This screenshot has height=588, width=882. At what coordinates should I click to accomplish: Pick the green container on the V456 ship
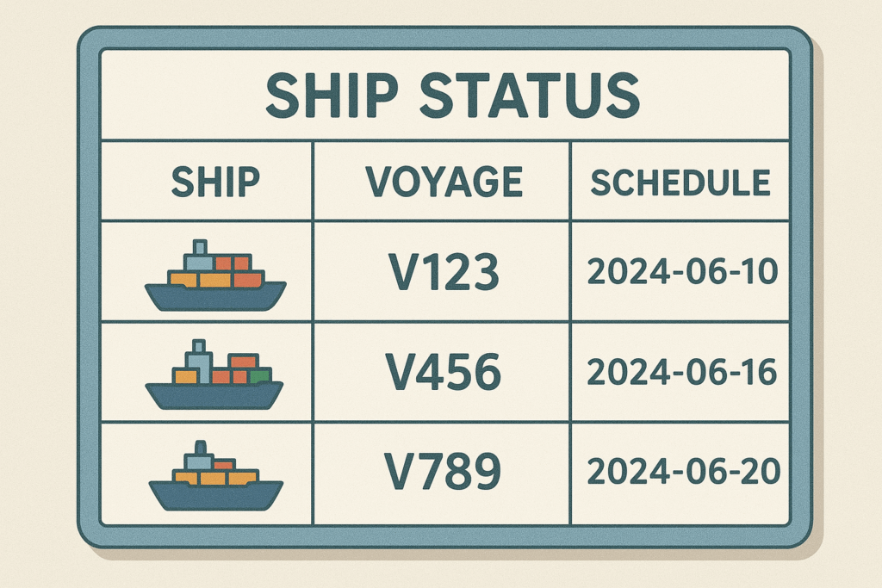(260, 375)
